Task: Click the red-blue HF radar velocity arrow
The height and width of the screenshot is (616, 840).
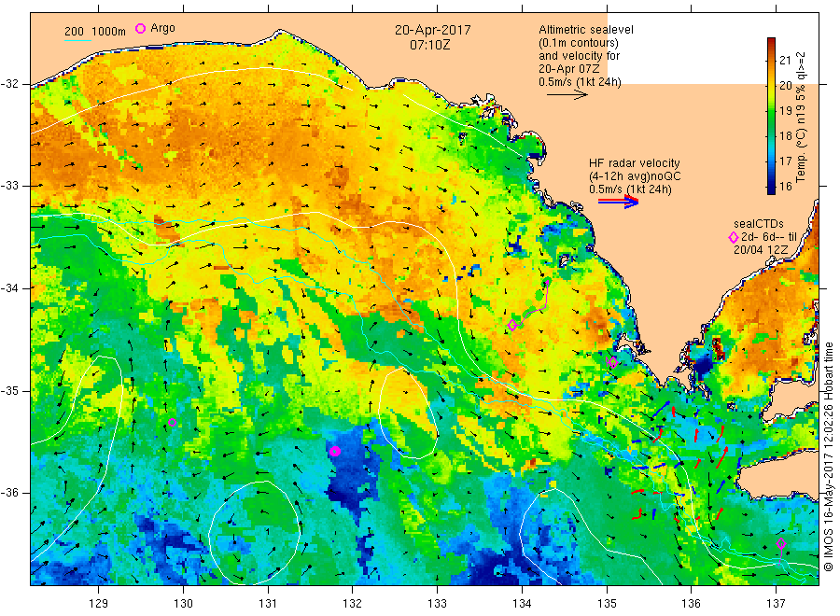Action: click(x=618, y=201)
